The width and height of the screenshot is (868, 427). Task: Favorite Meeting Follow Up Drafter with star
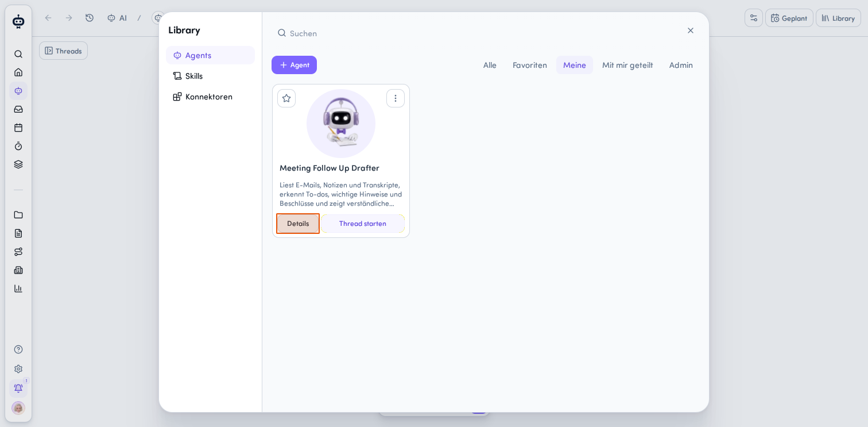pos(286,98)
